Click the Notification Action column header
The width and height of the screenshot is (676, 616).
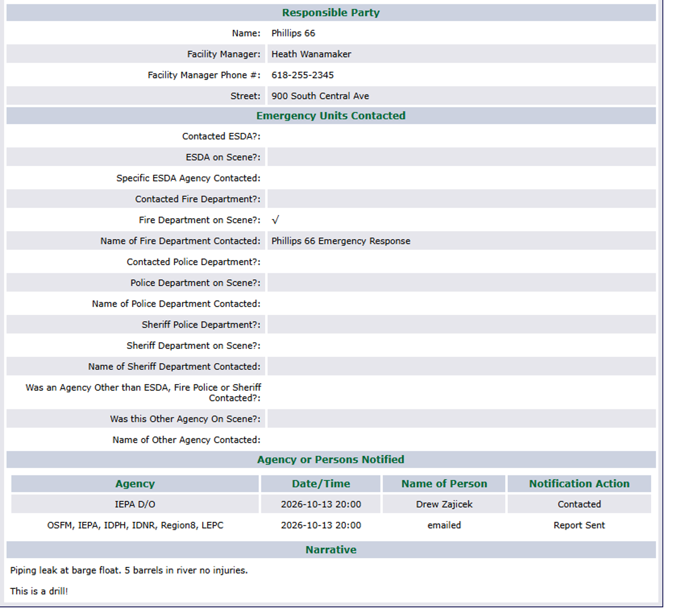tap(579, 484)
